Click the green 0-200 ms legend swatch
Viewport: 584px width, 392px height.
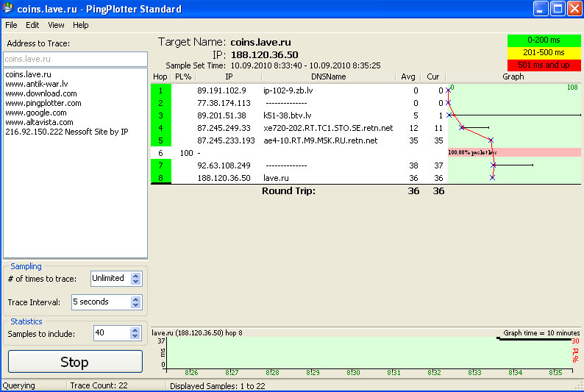pos(544,40)
